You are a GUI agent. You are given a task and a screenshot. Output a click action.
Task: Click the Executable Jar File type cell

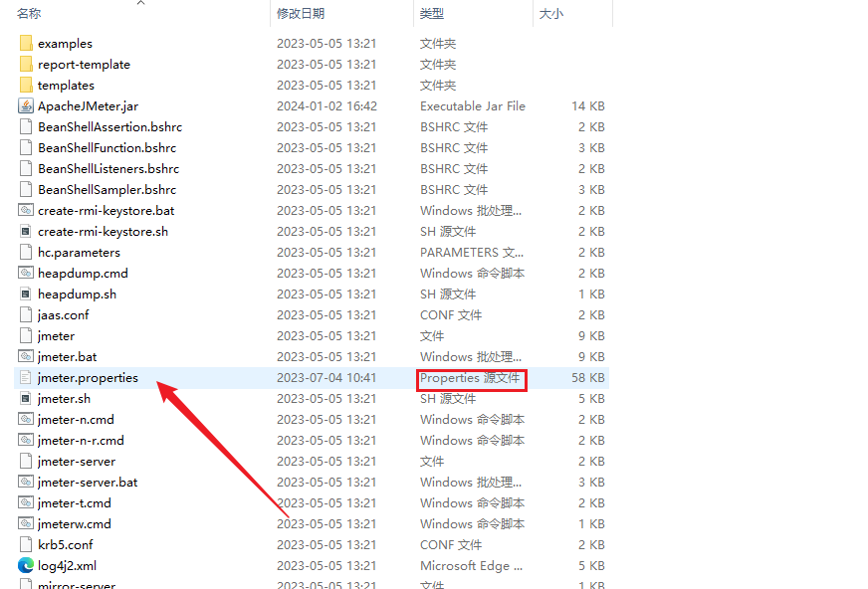coord(473,105)
